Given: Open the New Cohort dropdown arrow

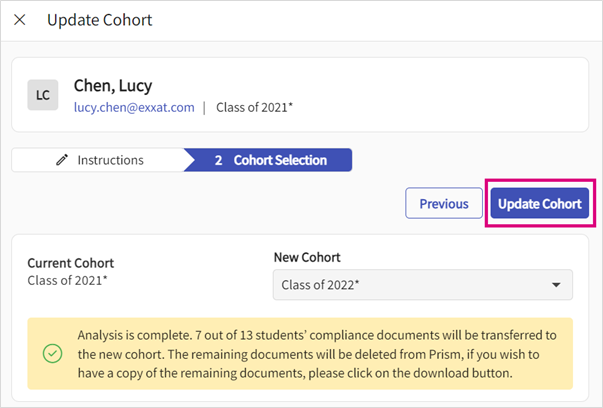Looking at the screenshot, I should [556, 285].
